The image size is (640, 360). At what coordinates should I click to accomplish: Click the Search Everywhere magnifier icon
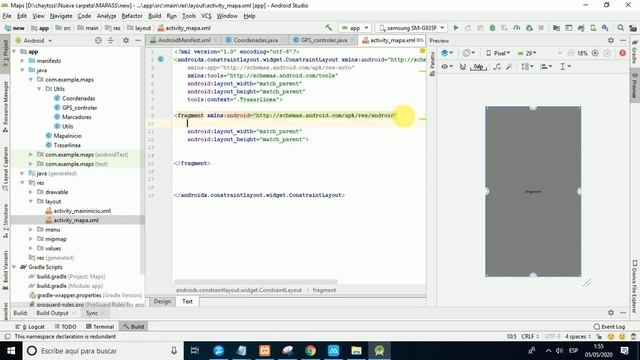point(620,28)
